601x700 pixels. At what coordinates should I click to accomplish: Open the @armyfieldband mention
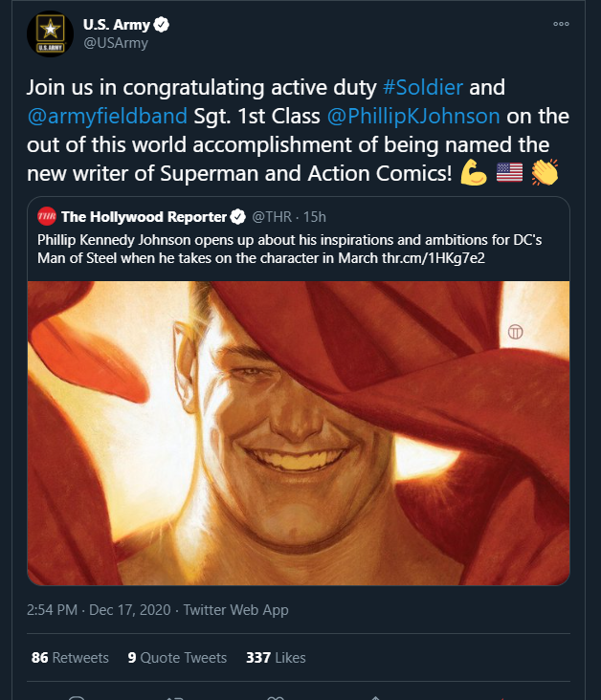click(107, 116)
